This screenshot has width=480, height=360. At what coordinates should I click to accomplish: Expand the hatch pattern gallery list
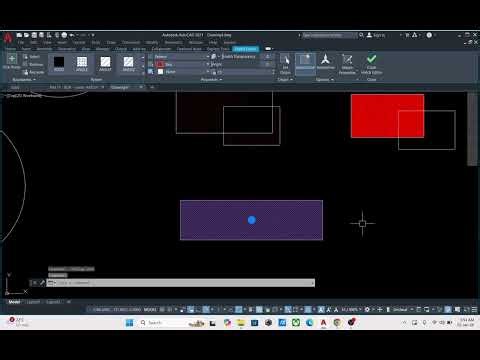(x=143, y=72)
